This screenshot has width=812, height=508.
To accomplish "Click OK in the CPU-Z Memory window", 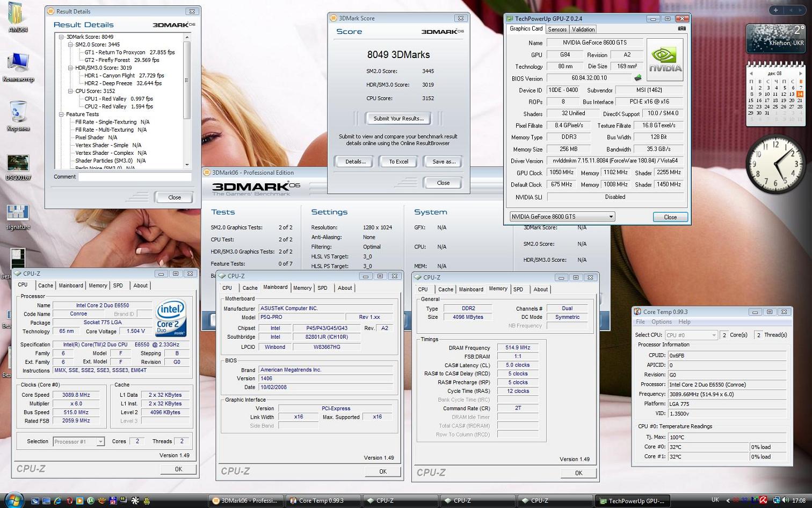I will pos(578,473).
